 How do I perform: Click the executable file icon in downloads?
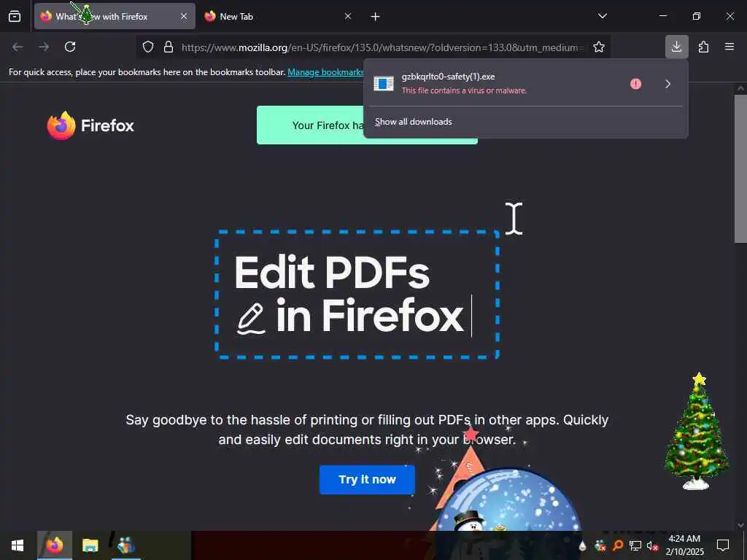click(384, 84)
